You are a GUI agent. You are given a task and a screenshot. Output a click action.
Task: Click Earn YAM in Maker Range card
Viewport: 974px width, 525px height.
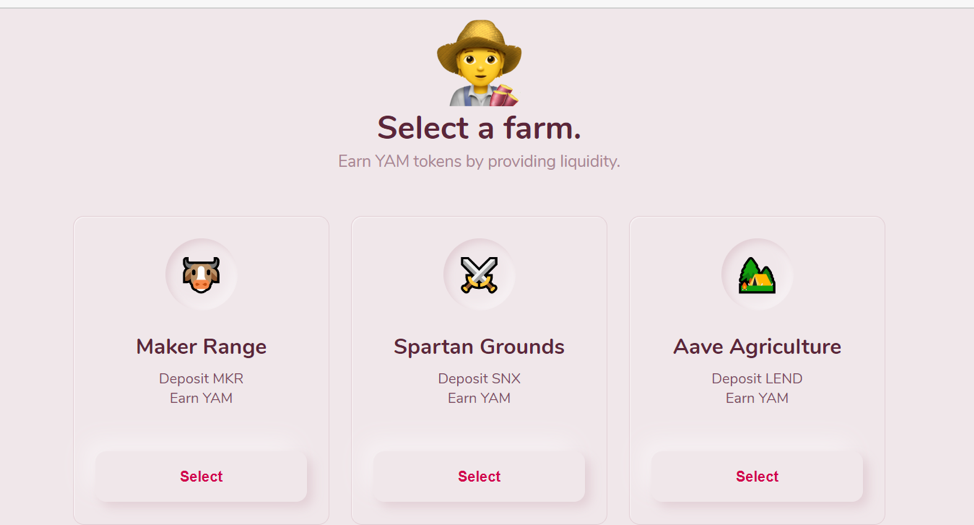[x=201, y=398]
